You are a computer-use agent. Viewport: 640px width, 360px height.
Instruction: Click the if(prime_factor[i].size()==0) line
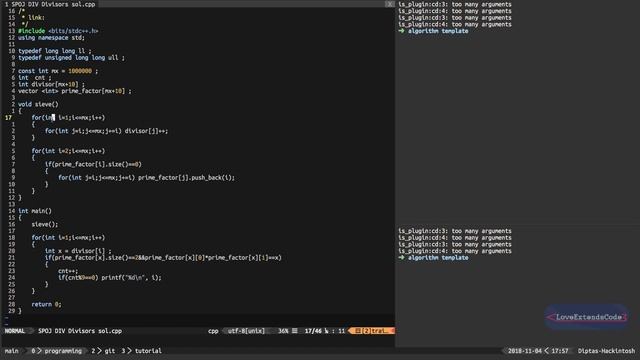(93, 164)
